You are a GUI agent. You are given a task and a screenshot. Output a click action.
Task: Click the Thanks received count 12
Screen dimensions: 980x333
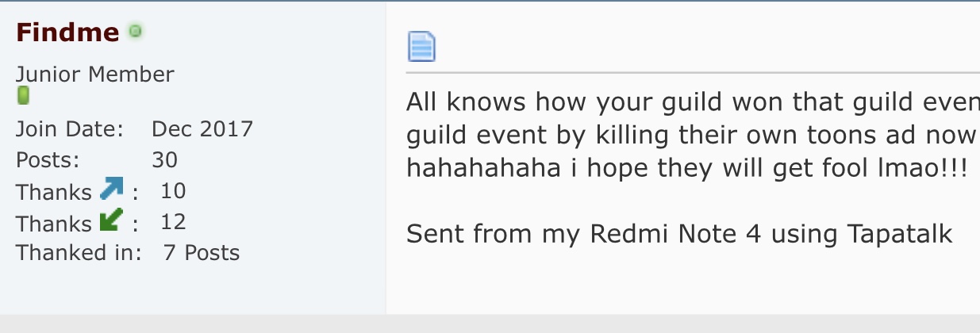173,222
